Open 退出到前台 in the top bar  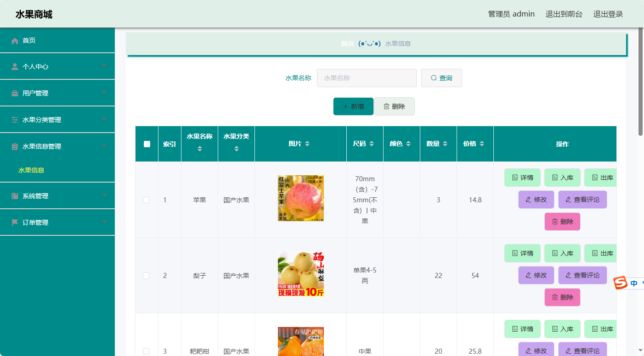pyautogui.click(x=564, y=14)
